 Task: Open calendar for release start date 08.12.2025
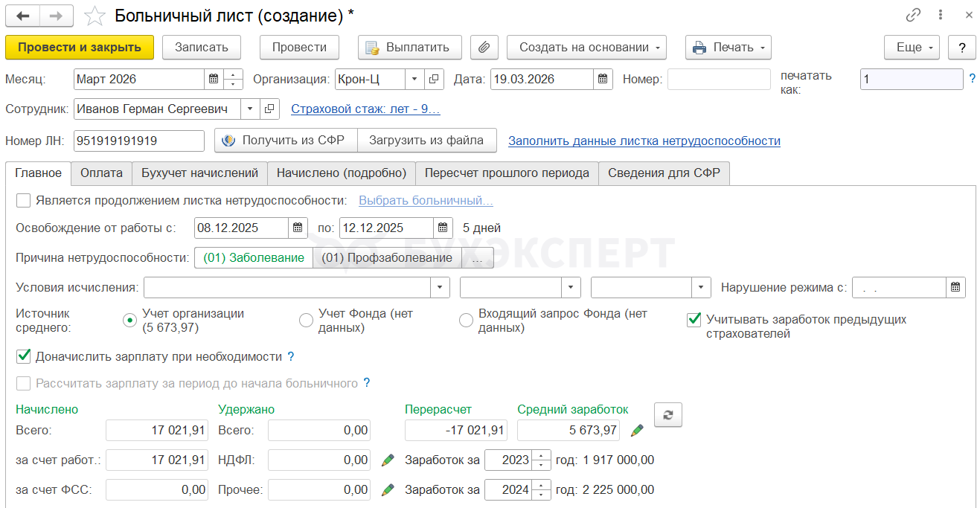pos(298,228)
